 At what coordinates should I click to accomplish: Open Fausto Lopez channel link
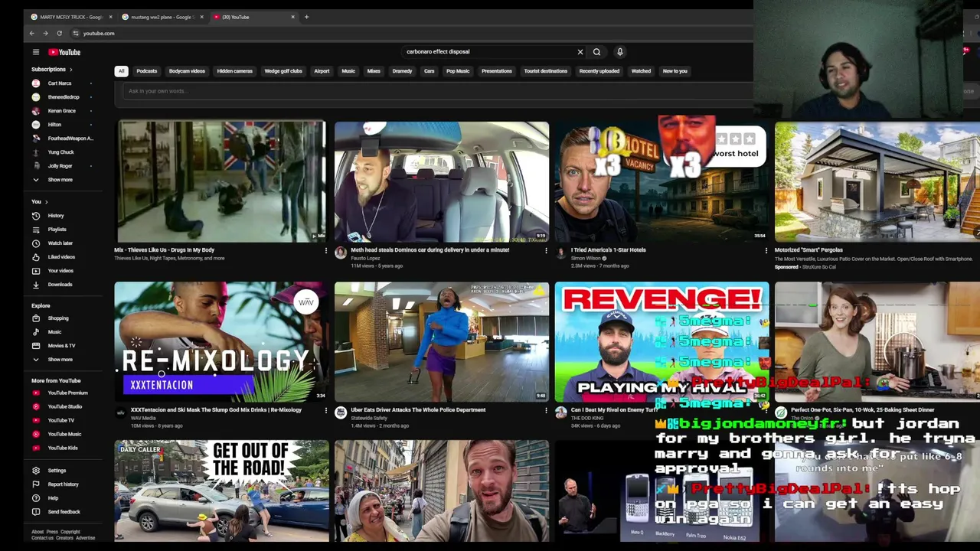click(365, 259)
